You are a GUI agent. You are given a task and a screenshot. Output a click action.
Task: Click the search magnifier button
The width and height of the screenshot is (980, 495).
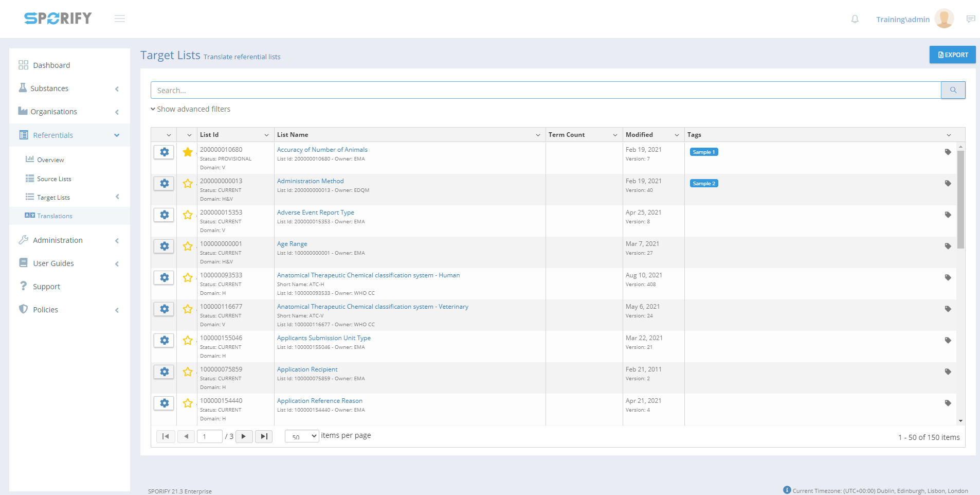[x=953, y=90]
